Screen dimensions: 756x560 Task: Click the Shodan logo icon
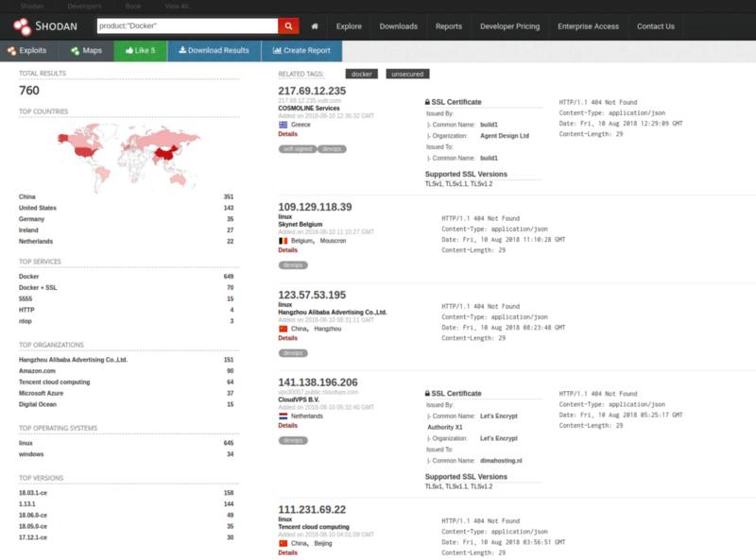[x=22, y=26]
